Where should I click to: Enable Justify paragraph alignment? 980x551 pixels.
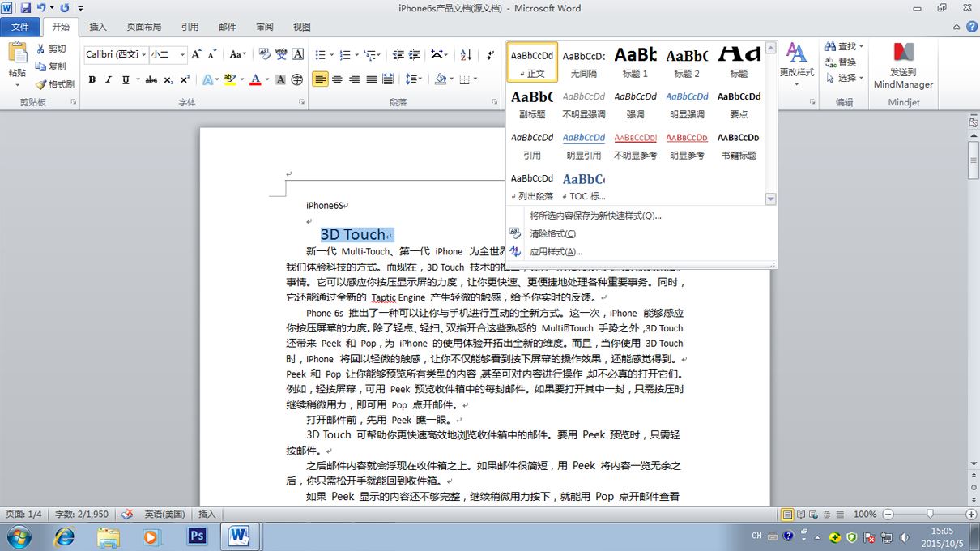coord(371,79)
